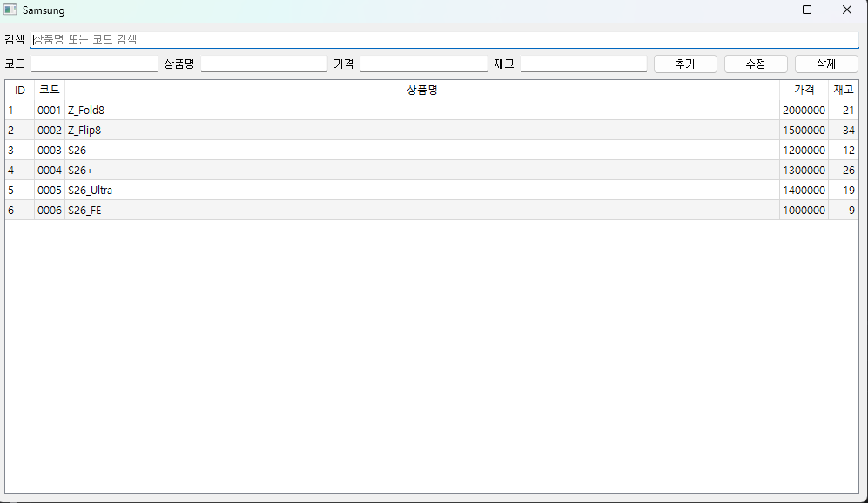Click price cell 1300000

coord(804,170)
